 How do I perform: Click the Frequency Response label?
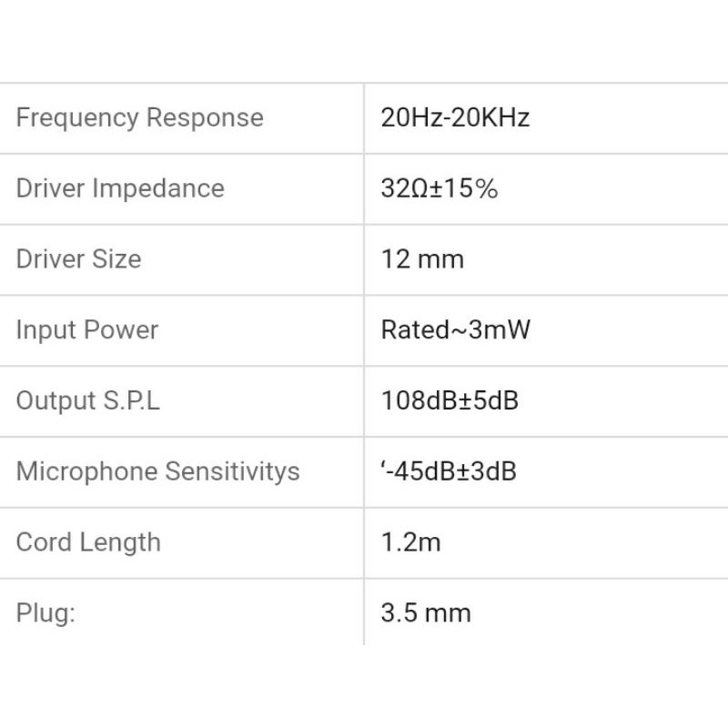[139, 117]
